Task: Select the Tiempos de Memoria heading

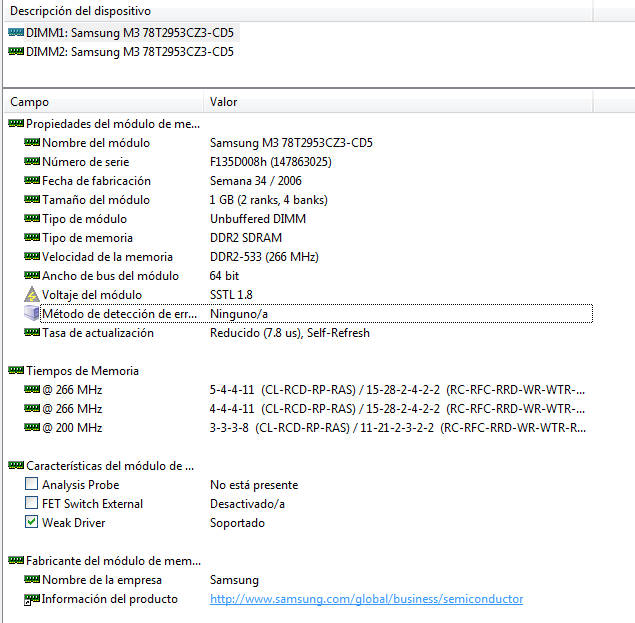Action: 82,371
